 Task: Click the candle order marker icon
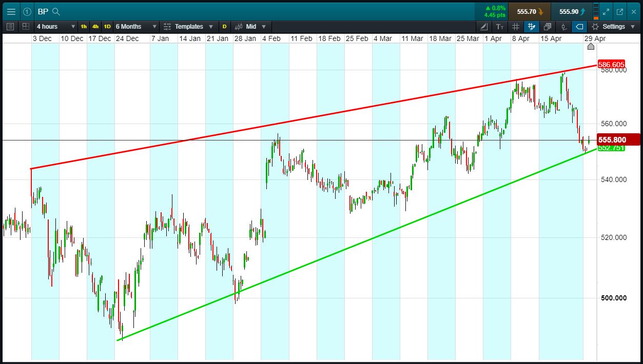click(x=563, y=27)
